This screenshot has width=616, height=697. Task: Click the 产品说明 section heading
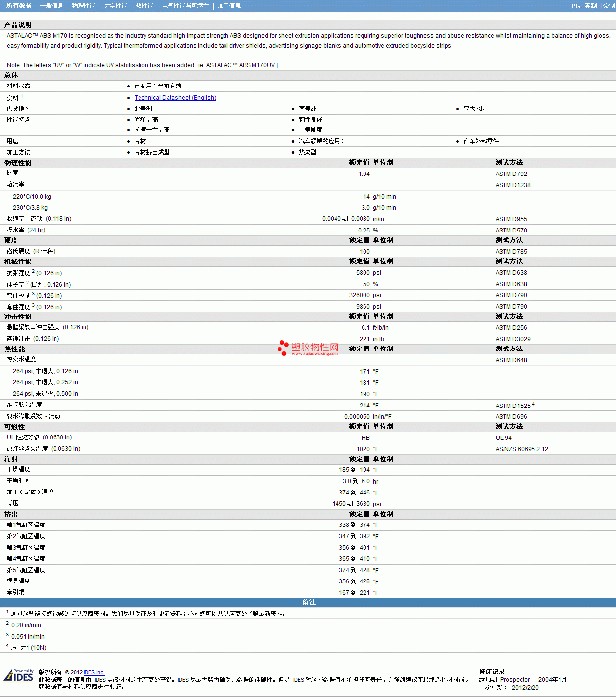pyautogui.click(x=18, y=25)
